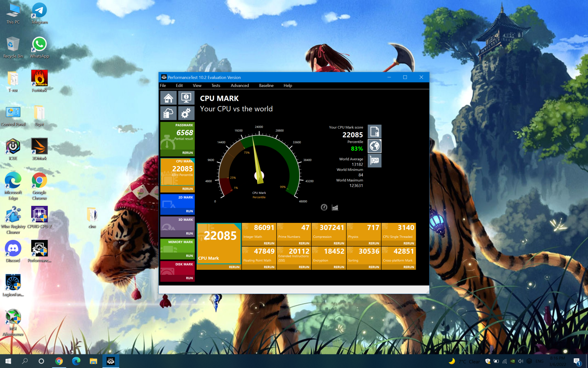Open the Tests menu

216,86
